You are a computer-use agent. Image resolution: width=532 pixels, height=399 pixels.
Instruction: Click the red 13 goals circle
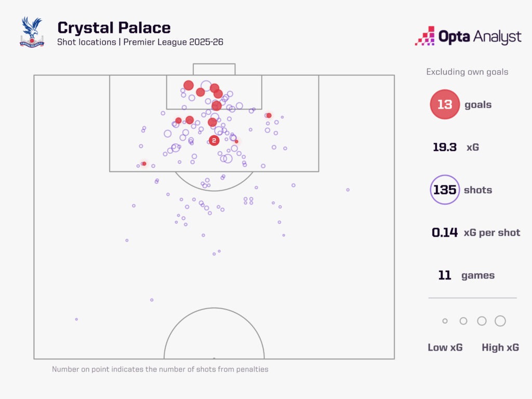tap(445, 104)
